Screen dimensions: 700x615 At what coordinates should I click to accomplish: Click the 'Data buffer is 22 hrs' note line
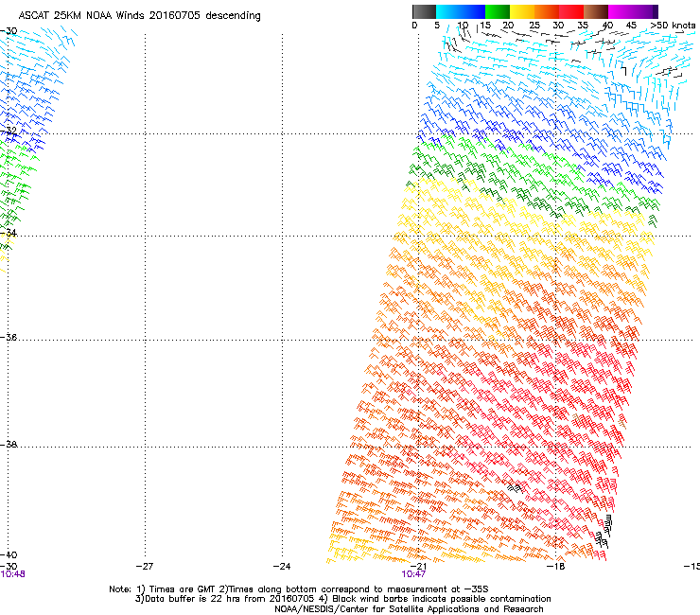pyautogui.click(x=342, y=599)
